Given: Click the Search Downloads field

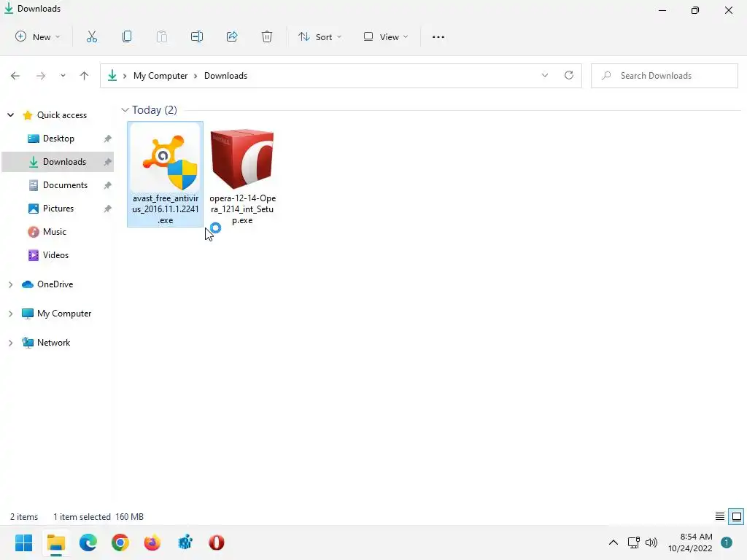Looking at the screenshot, I should tap(664, 76).
